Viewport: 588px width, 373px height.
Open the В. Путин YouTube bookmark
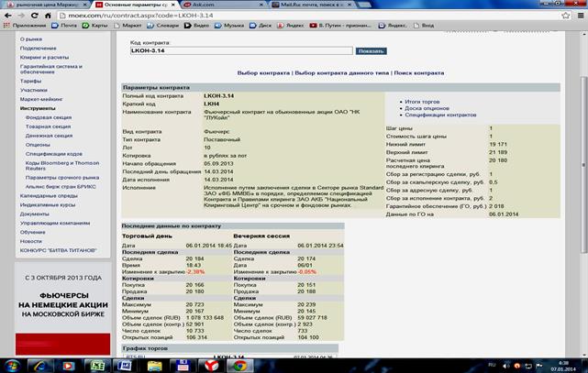(340, 26)
